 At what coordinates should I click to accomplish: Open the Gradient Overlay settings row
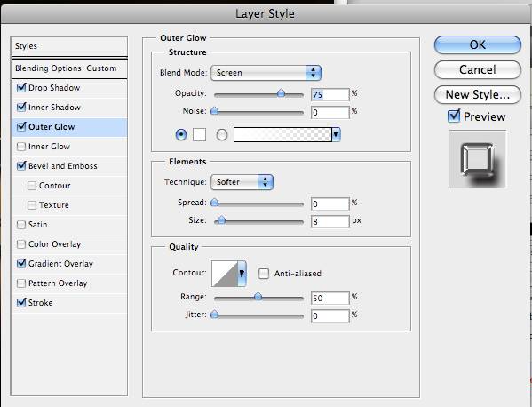tap(69, 264)
